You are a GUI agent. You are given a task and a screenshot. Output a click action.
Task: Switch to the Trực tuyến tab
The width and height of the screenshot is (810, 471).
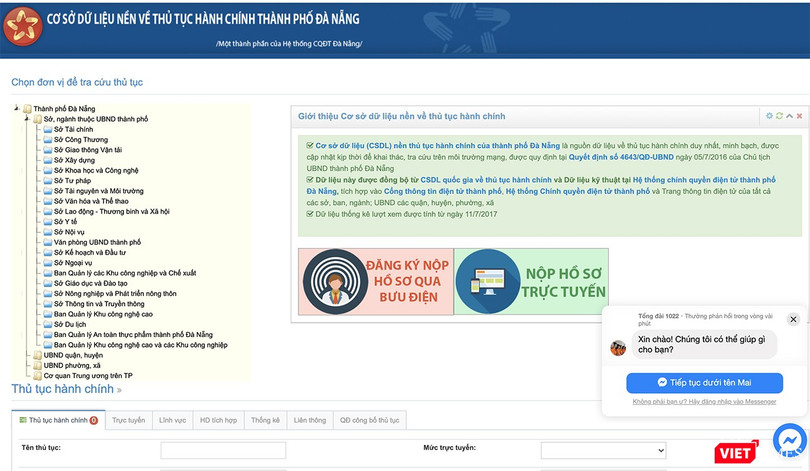tap(128, 421)
